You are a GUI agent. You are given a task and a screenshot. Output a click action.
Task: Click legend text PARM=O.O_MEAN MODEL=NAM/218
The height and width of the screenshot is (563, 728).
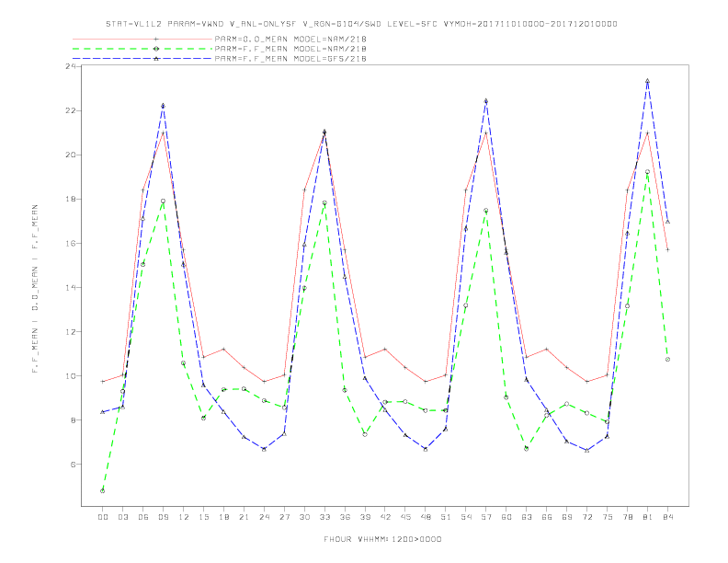pyautogui.click(x=290, y=39)
